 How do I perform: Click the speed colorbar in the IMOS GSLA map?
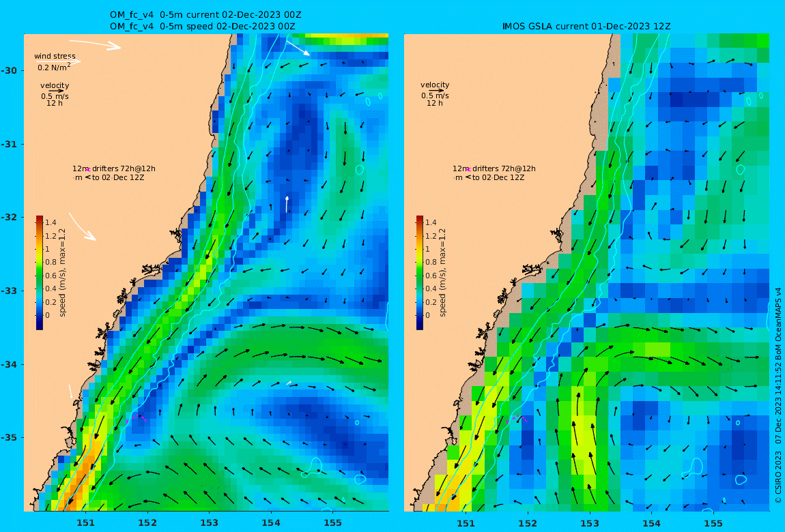(420, 273)
